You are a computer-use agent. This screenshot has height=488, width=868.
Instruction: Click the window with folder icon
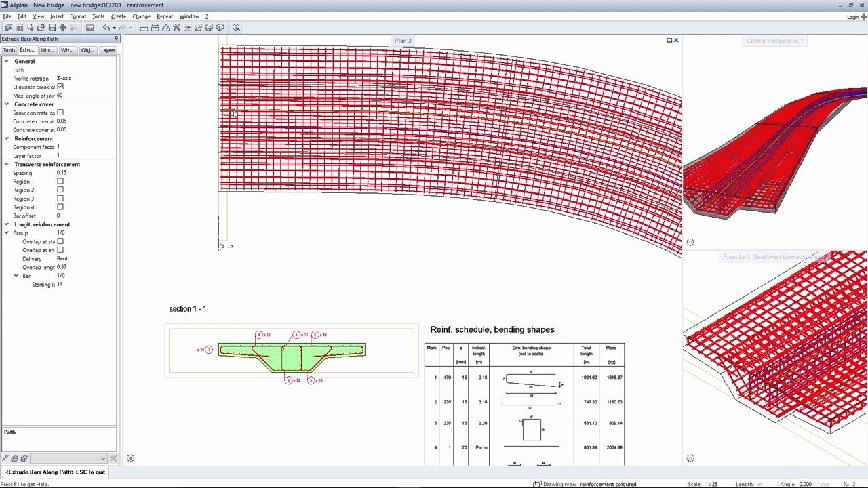coord(198,28)
